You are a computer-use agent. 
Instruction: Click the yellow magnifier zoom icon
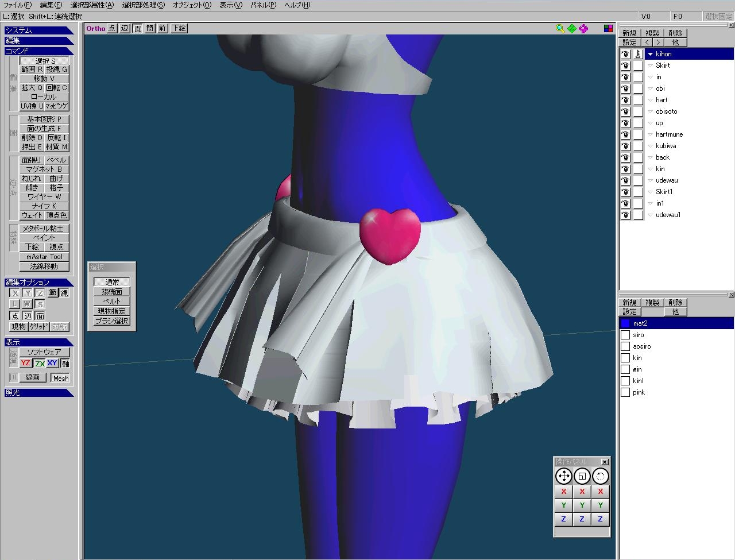coord(560,28)
